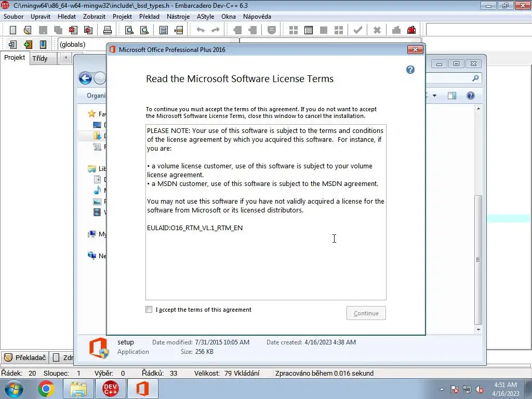Click the left scroll arrow beside Třídy tab
Screen dimensions: 532x399
(x=65, y=58)
